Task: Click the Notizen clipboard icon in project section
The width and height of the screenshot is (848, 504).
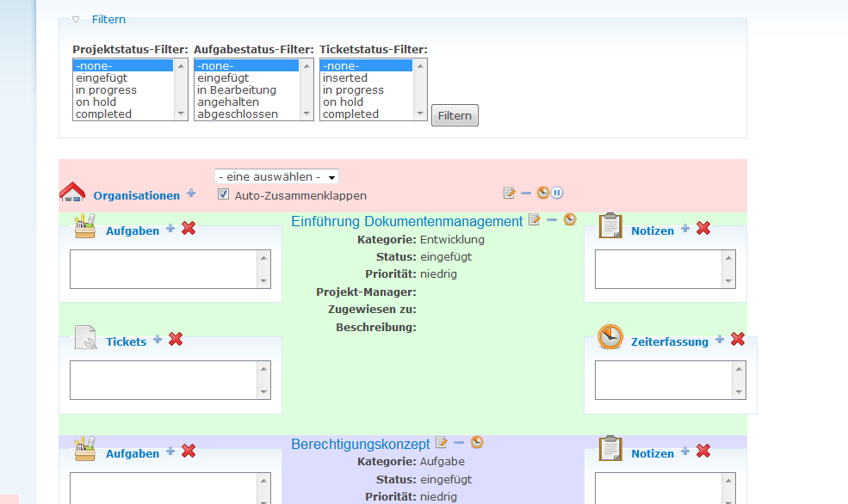Action: pyautogui.click(x=610, y=225)
